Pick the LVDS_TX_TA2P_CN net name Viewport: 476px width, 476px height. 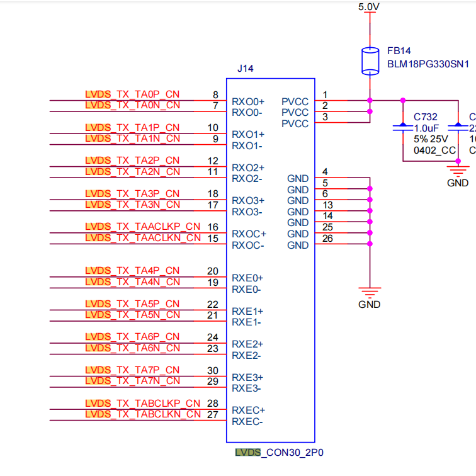coord(132,161)
